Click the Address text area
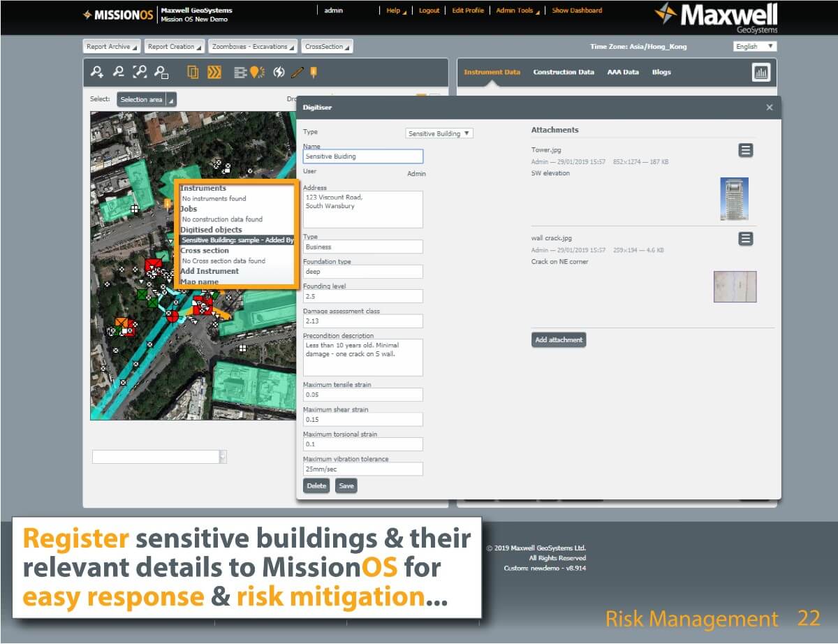 [363, 210]
